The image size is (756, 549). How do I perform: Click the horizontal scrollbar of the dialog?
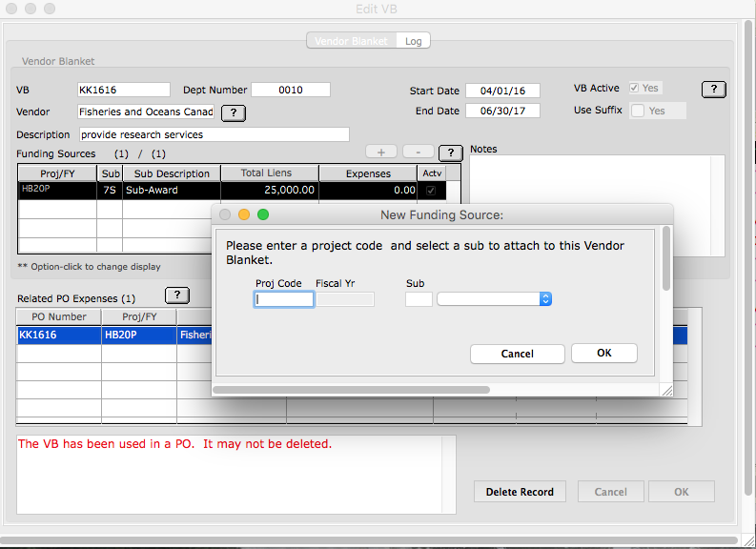[x=352, y=390]
